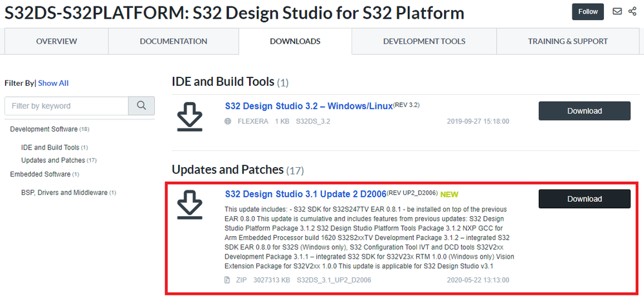The width and height of the screenshot is (644, 298).
Task: Open S32 Design Studio 3.2 Windows/Linux link
Action: point(308,106)
